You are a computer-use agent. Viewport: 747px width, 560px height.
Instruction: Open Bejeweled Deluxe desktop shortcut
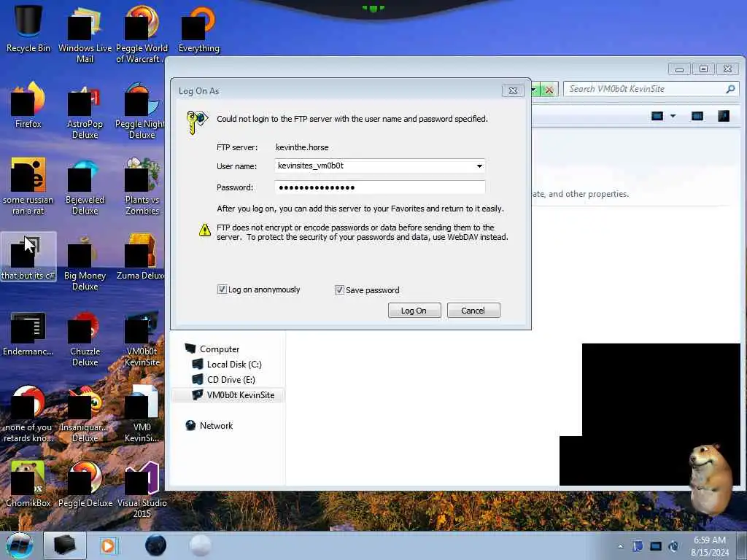(x=85, y=186)
